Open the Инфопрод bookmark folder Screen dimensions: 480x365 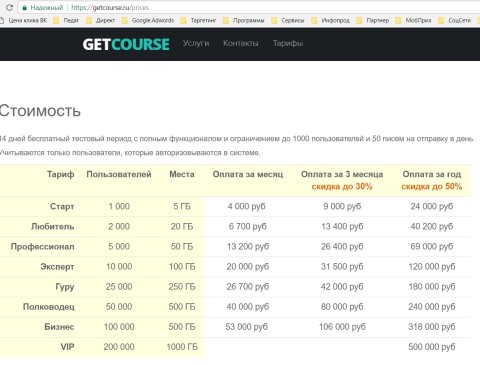point(331,20)
